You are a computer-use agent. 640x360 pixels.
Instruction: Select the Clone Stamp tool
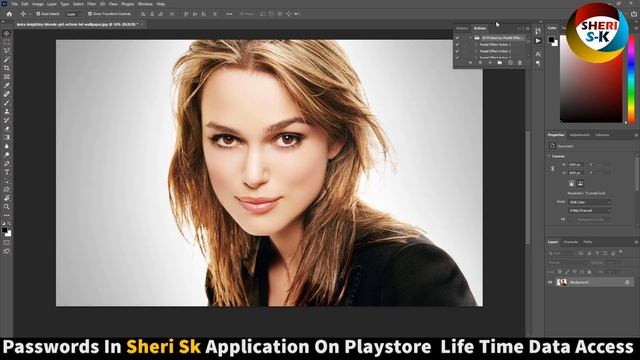[x=7, y=111]
